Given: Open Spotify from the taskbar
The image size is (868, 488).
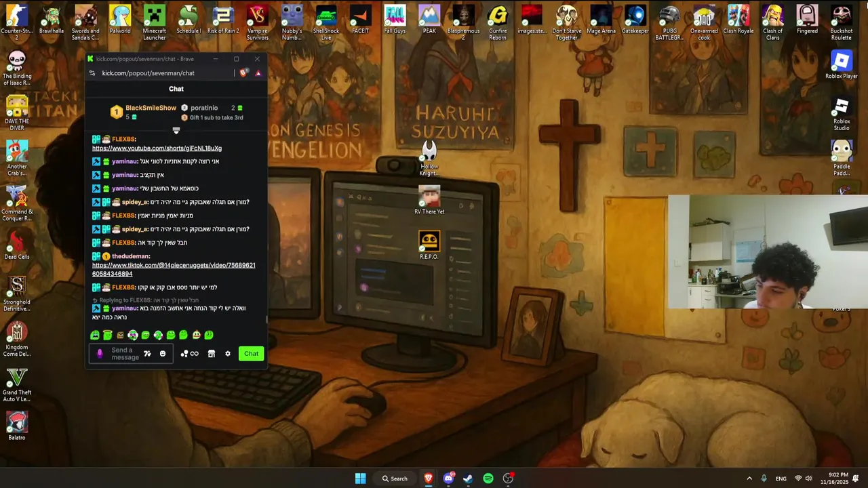Looking at the screenshot, I should click(x=488, y=479).
